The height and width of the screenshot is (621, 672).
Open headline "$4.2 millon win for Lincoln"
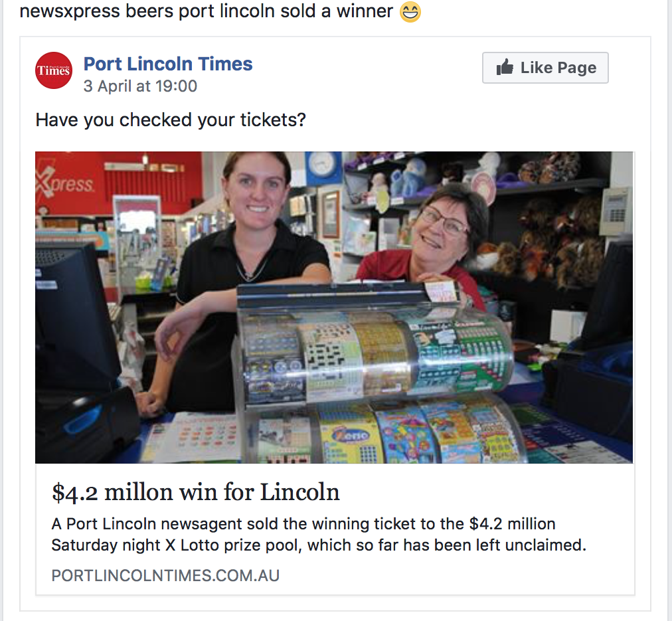click(x=196, y=492)
